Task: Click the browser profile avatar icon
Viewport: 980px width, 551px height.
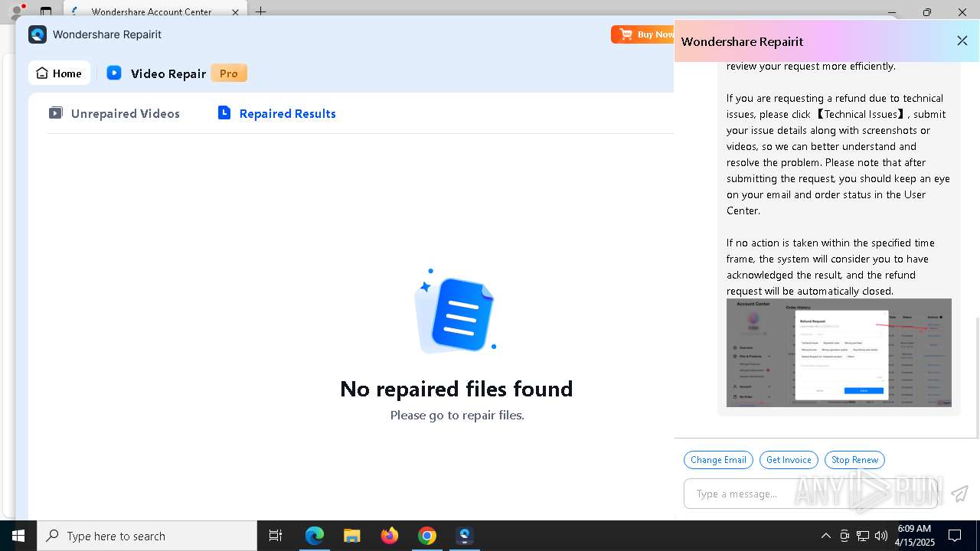Action: (17, 11)
